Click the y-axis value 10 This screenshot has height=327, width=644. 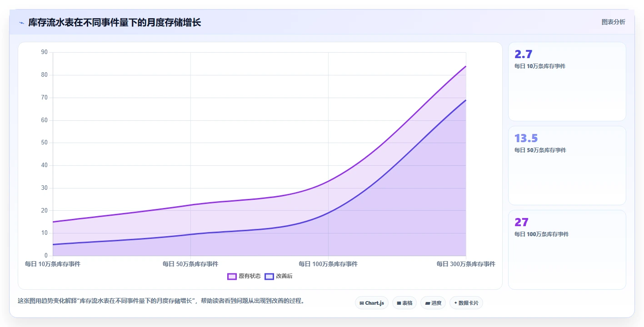(x=44, y=233)
